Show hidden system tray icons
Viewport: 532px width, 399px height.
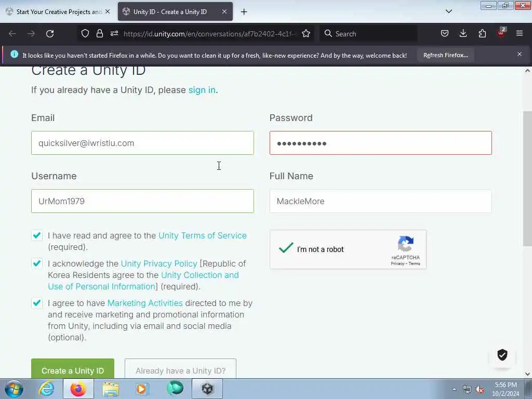454,389
